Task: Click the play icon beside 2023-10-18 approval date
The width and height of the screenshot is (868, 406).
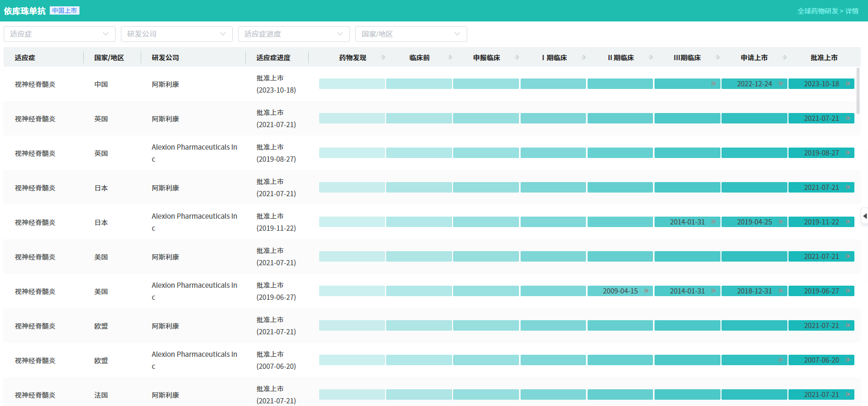Action: pyautogui.click(x=848, y=84)
